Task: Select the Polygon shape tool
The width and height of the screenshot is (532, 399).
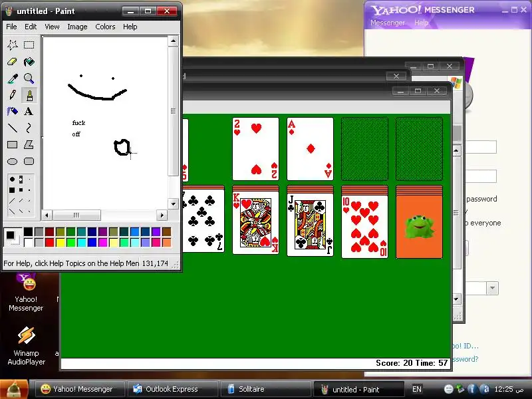Action: (29, 145)
